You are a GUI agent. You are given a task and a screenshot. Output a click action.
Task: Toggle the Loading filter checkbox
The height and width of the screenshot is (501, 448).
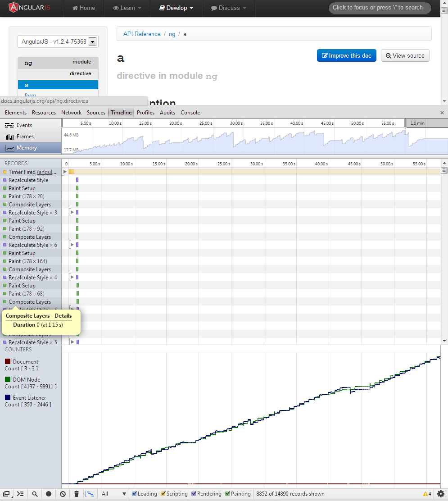coord(135,494)
